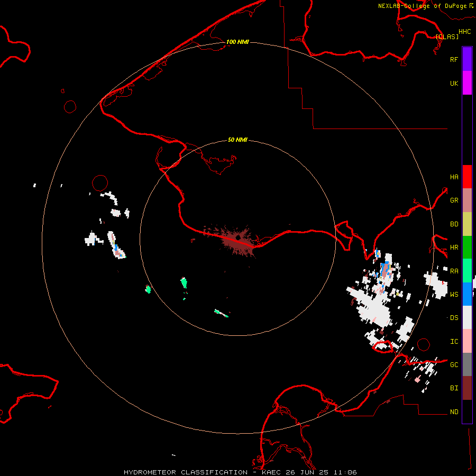Click the RF legend label

point(454,59)
